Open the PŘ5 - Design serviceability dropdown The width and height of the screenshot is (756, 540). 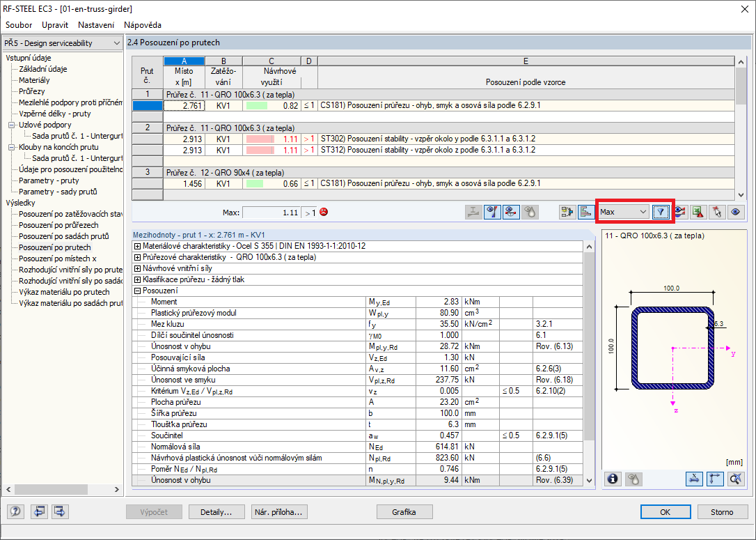62,43
